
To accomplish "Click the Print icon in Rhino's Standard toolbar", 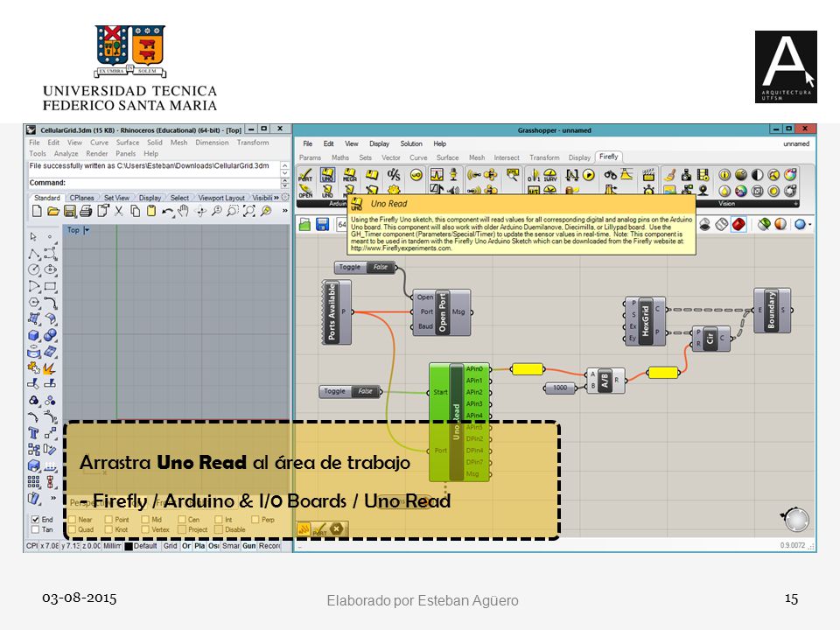I will coord(86,211).
